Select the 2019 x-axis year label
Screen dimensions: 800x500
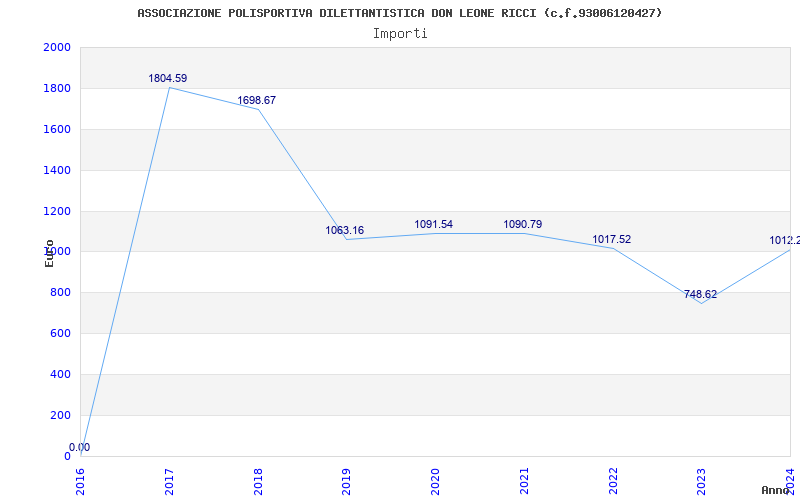point(347,481)
